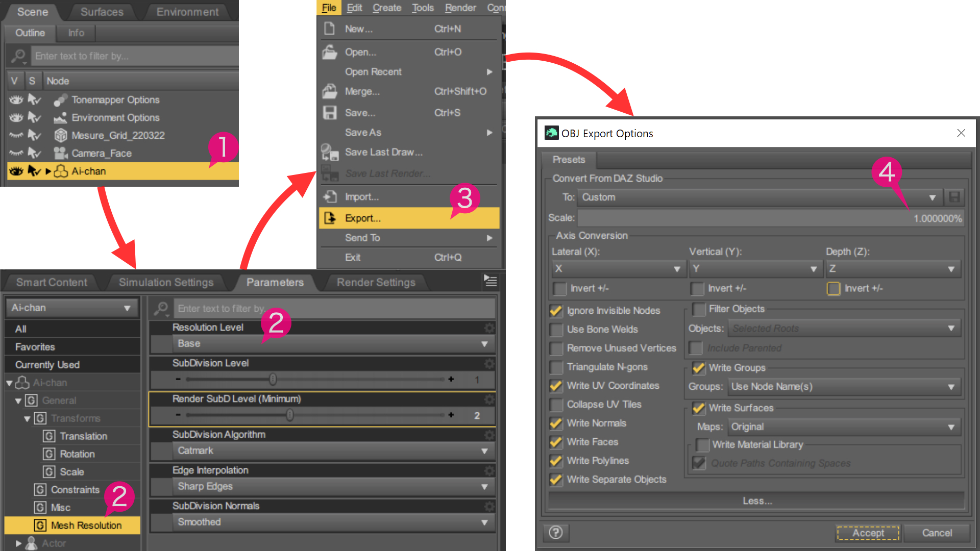Click the gear icon for Render SubD Level

pos(489,399)
